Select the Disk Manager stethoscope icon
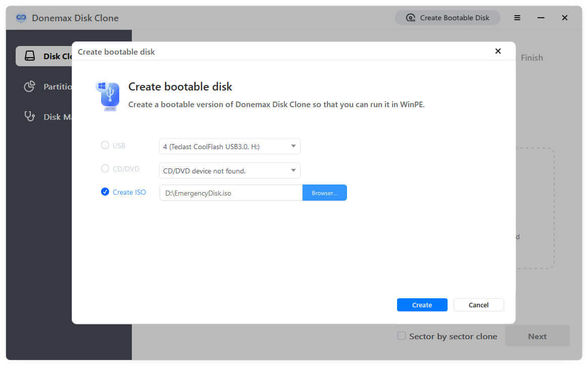The image size is (588, 366). 30,117
